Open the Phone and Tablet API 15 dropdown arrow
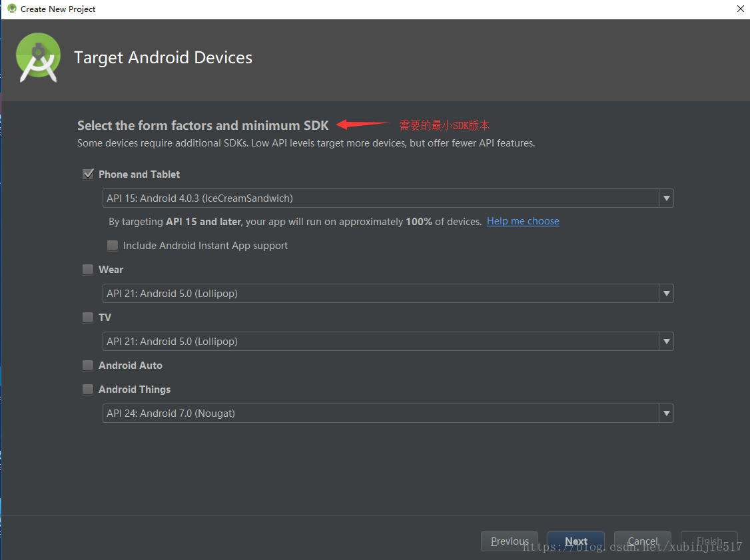 tap(666, 198)
